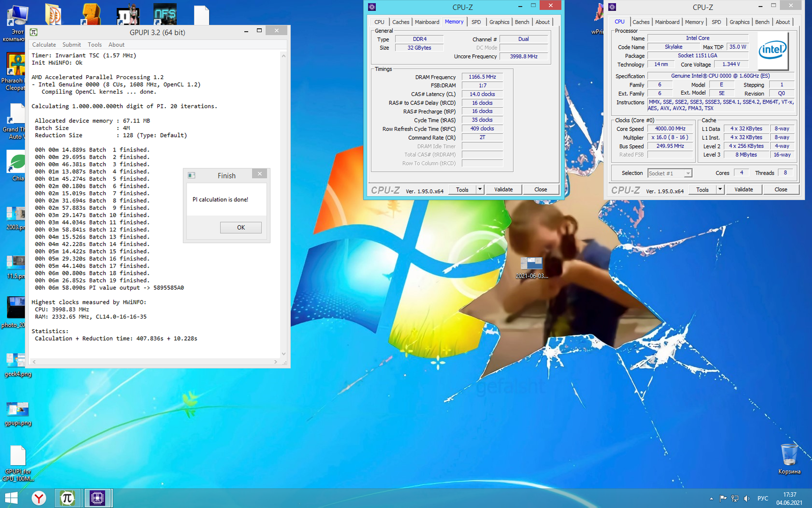Click Close button in right CPU-Z window
Image resolution: width=812 pixels, height=508 pixels.
click(781, 190)
